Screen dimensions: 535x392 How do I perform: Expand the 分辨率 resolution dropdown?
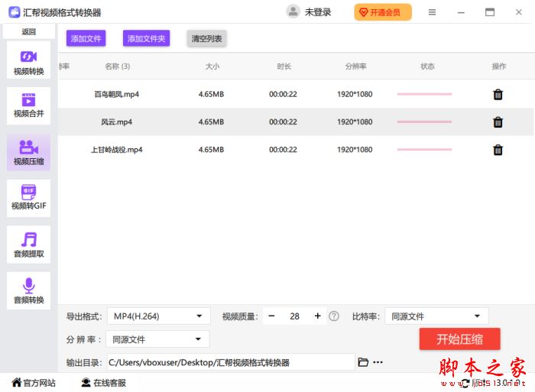(x=157, y=339)
